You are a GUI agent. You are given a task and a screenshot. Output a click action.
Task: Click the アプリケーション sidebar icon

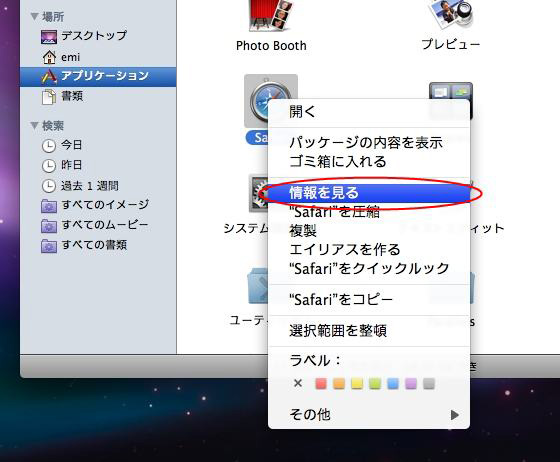49,76
